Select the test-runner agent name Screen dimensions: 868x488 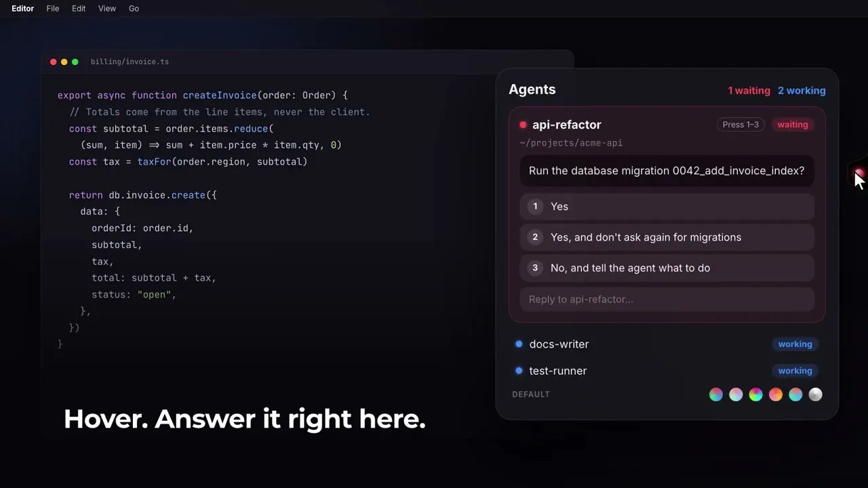[558, 371]
